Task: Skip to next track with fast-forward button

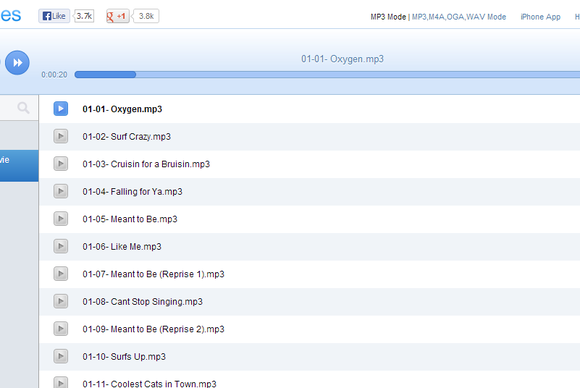Action: pyautogui.click(x=17, y=63)
